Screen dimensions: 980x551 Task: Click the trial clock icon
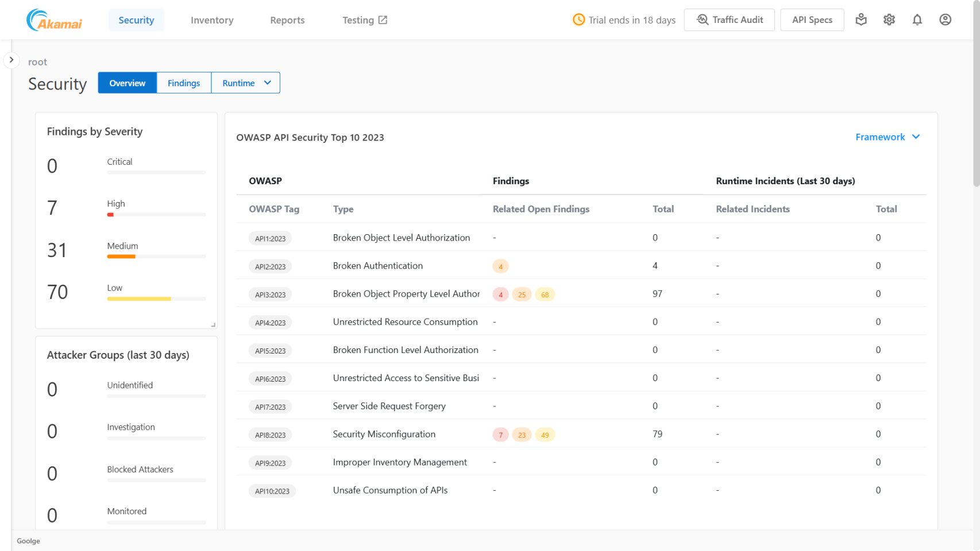[578, 20]
